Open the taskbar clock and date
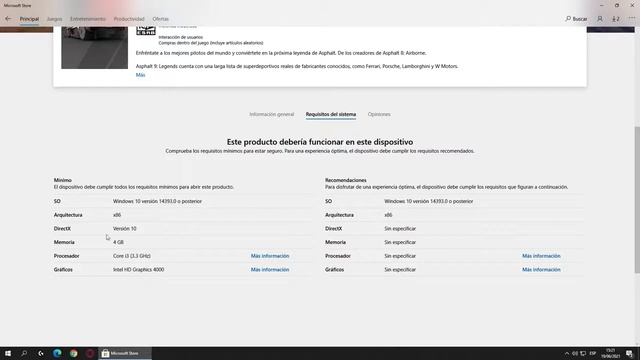 [610, 353]
